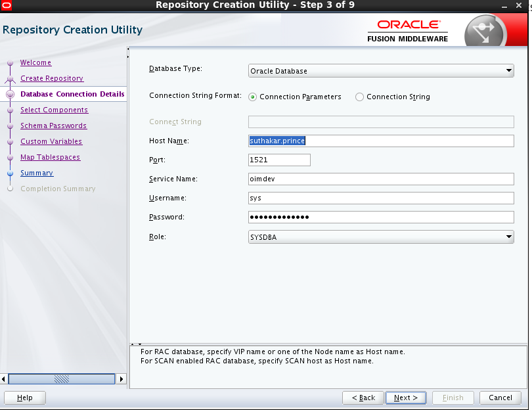Go to the Custom Variables step
532x410 pixels.
[51, 141]
